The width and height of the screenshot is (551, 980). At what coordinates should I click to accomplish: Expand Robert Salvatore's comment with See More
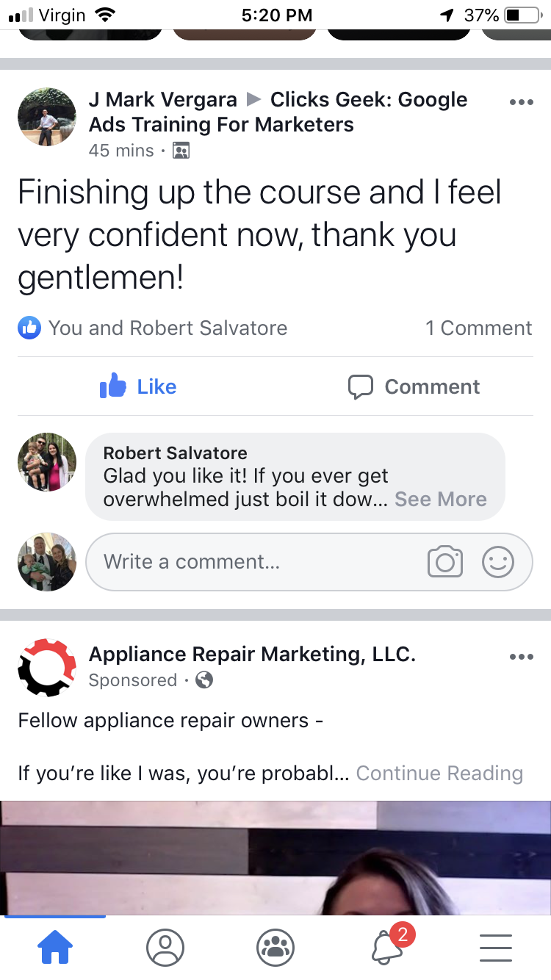[x=441, y=500]
